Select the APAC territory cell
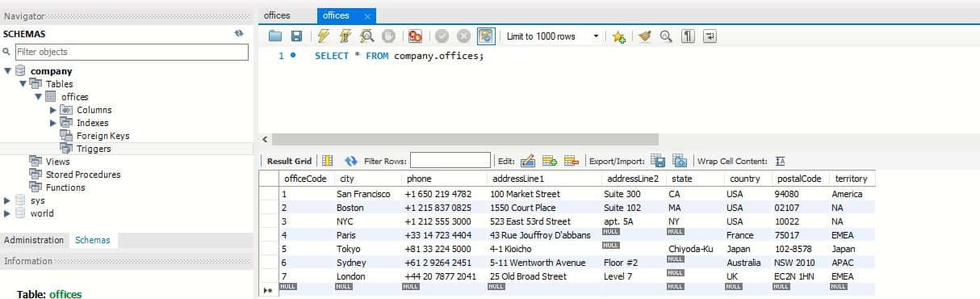This screenshot has width=980, height=299. click(852, 263)
